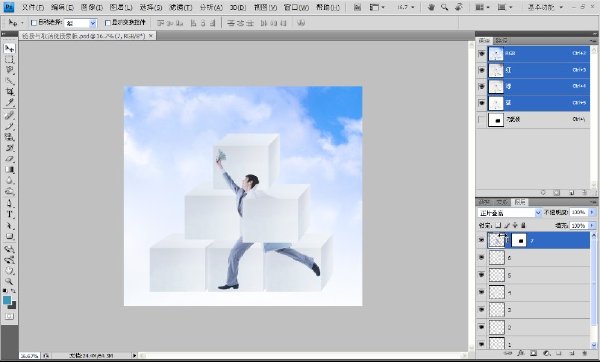
Task: Select the Magic Wand tool
Action: pyautogui.click(x=10, y=81)
